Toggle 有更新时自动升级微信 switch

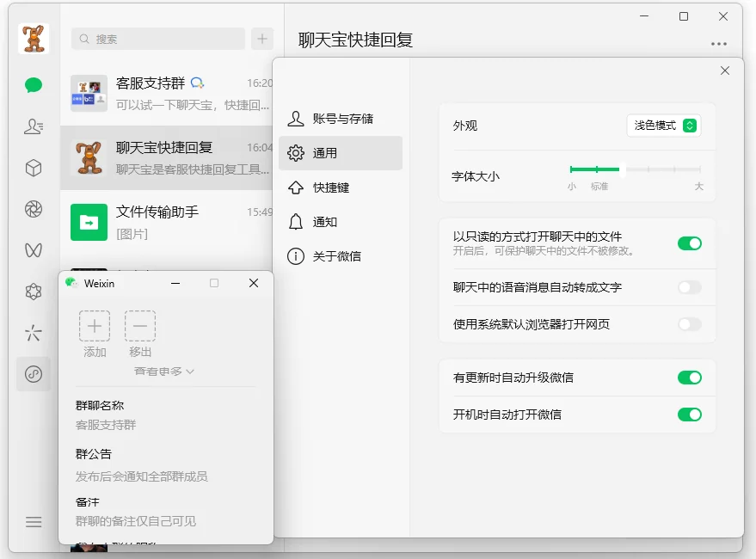[x=690, y=378]
